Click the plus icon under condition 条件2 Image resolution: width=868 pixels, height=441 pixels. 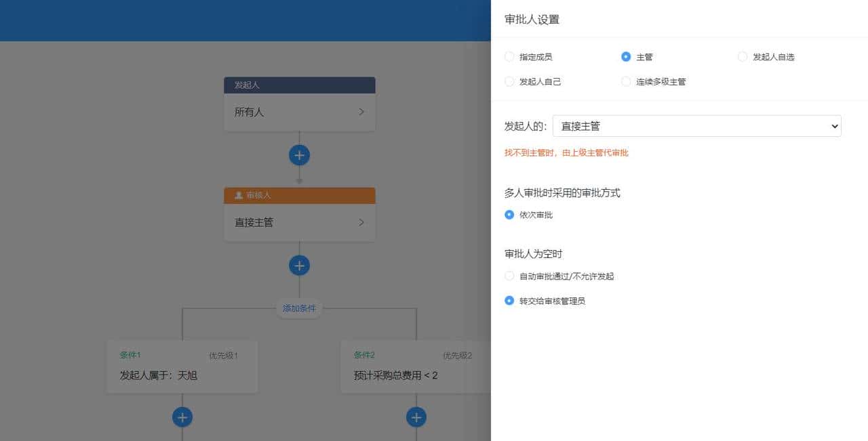pos(416,417)
